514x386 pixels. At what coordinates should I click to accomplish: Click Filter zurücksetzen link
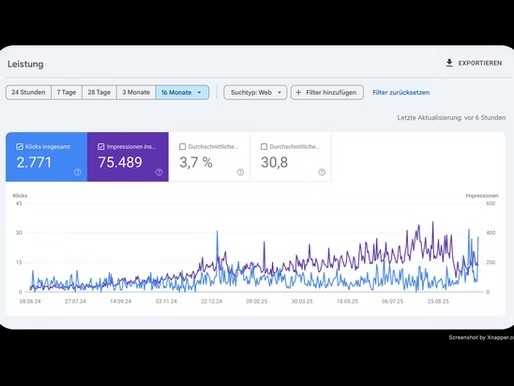401,92
